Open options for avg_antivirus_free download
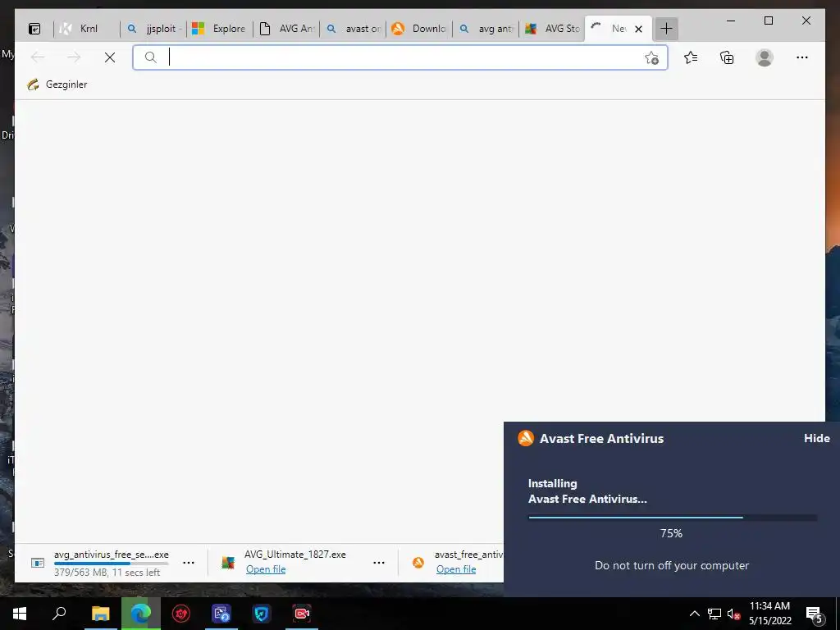840x630 pixels. 189,563
